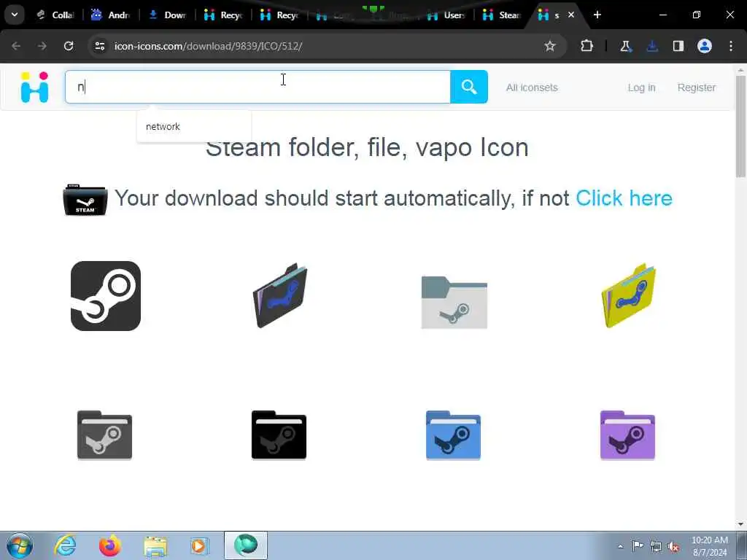The height and width of the screenshot is (560, 747).
Task: Open the Register link
Action: (697, 87)
